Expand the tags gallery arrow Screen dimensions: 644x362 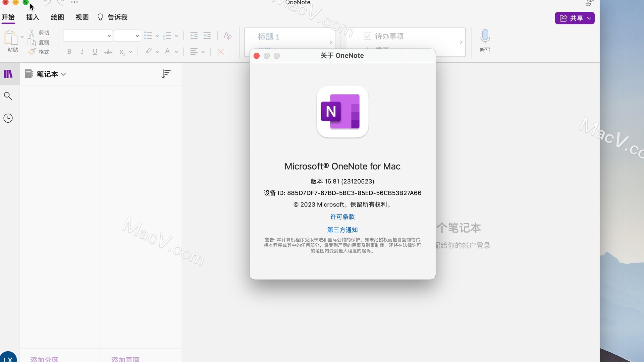461,42
